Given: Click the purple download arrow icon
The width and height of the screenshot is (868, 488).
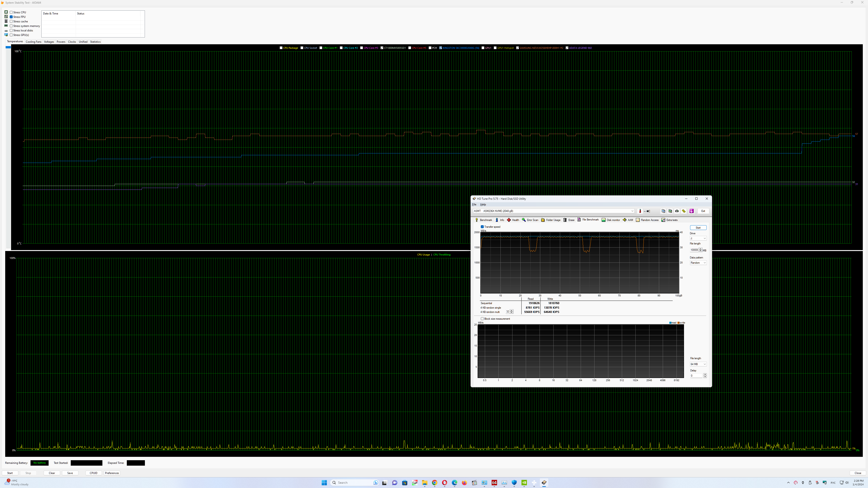Looking at the screenshot, I should pyautogui.click(x=691, y=211).
